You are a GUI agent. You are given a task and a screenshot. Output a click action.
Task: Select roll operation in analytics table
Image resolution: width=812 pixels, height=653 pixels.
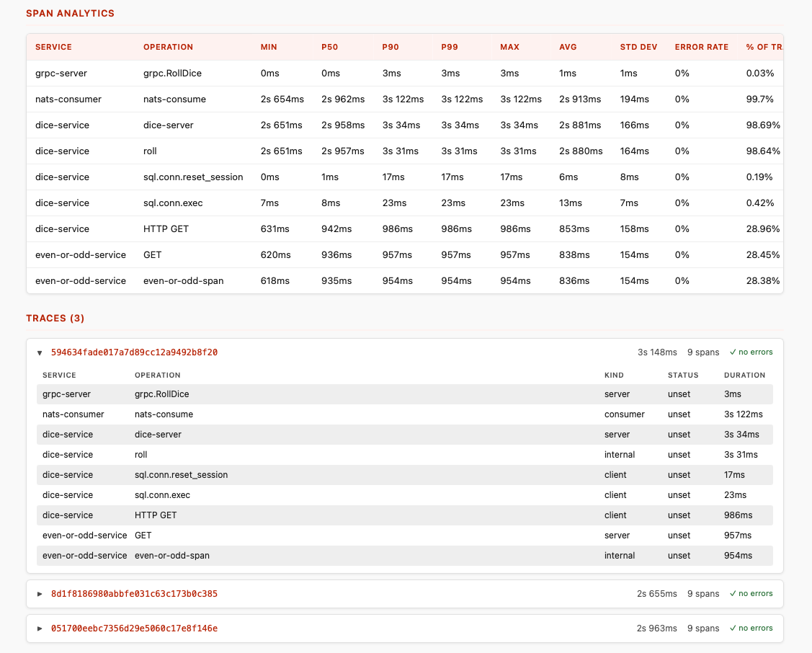(150, 151)
